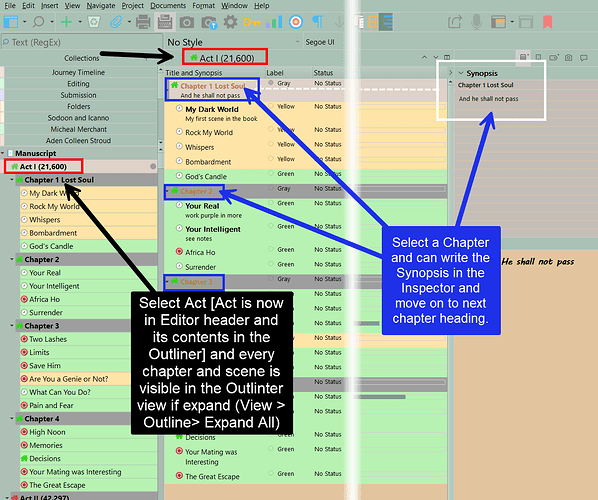Open the Navigate menu
Viewport: 598px width, 500px height.
(x=101, y=5)
